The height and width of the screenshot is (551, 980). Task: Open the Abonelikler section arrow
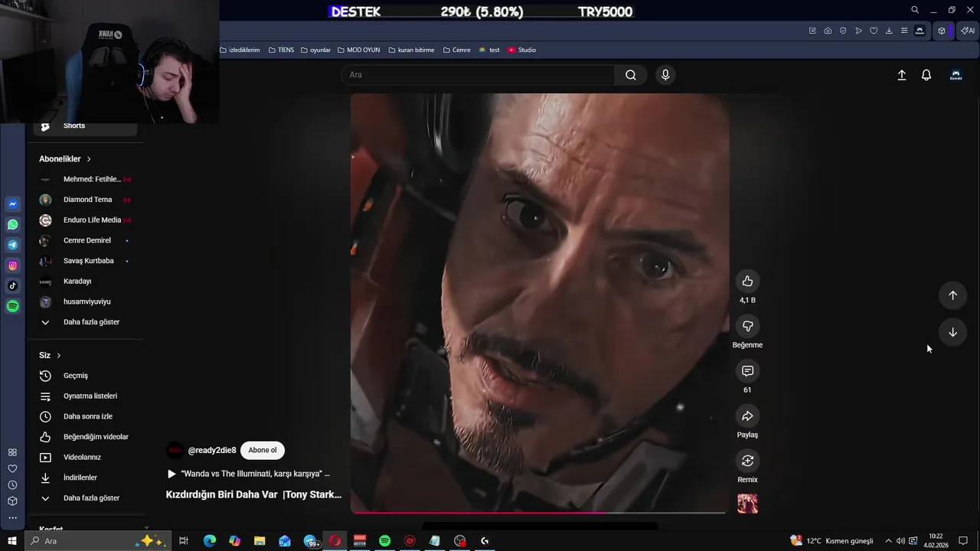(x=89, y=159)
